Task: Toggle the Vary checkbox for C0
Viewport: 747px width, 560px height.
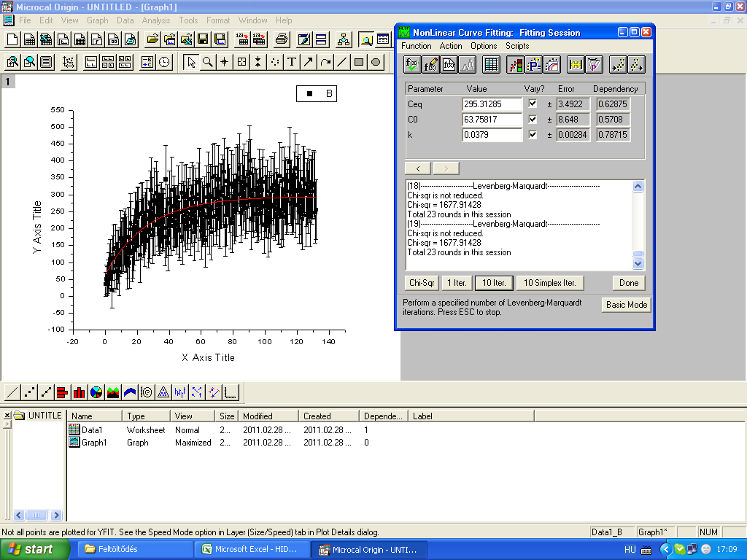Action: point(533,119)
